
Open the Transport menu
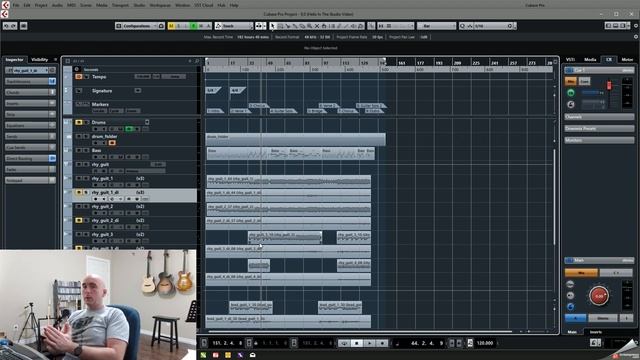coord(120,5)
